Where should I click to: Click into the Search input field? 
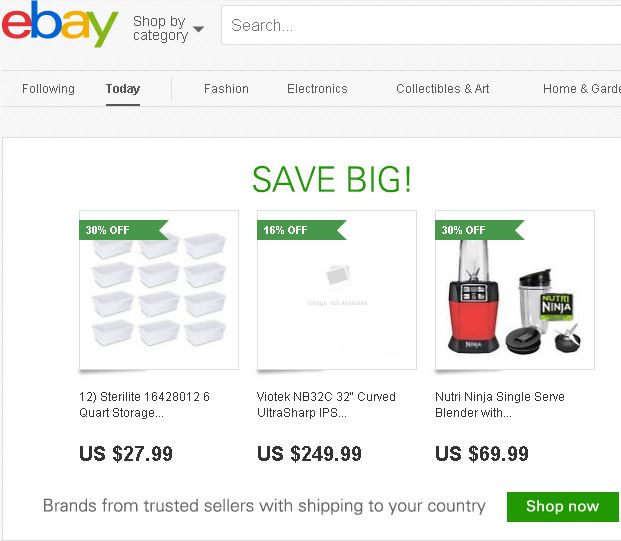coord(420,26)
